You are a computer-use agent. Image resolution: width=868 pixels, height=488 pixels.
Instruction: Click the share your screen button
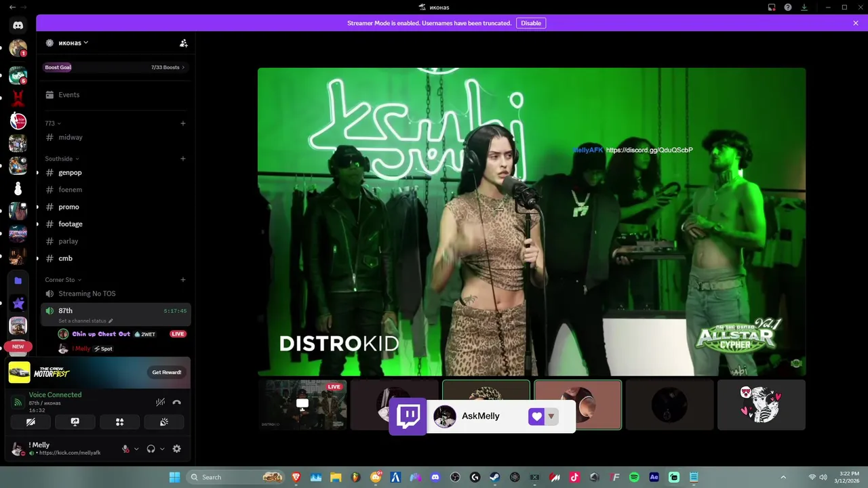75,422
